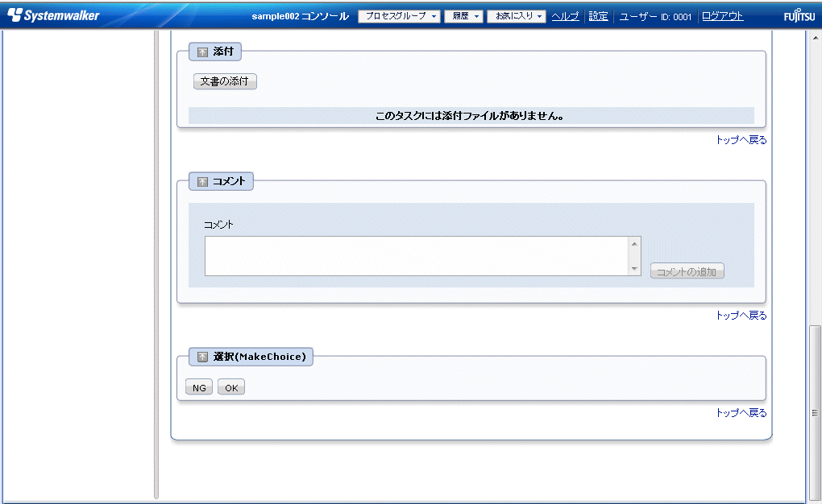Click the comment box scroll-down arrow
The image size is (822, 504).
click(x=634, y=269)
